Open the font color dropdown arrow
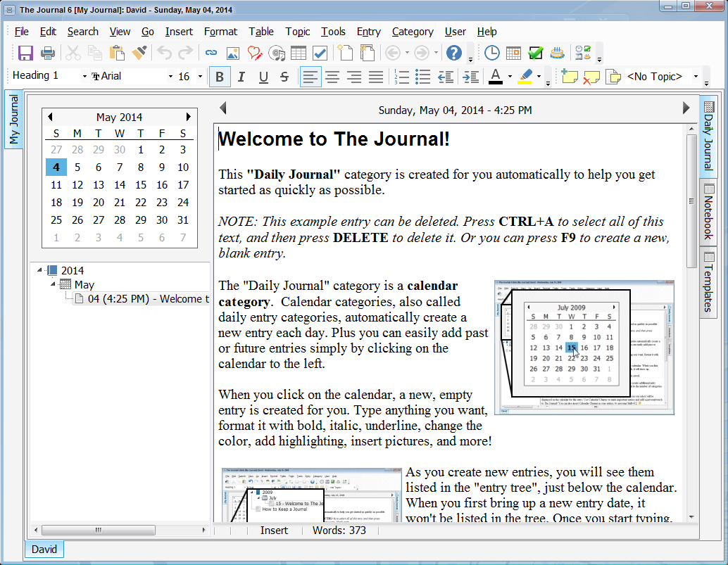Image resolution: width=728 pixels, height=565 pixels. [510, 77]
